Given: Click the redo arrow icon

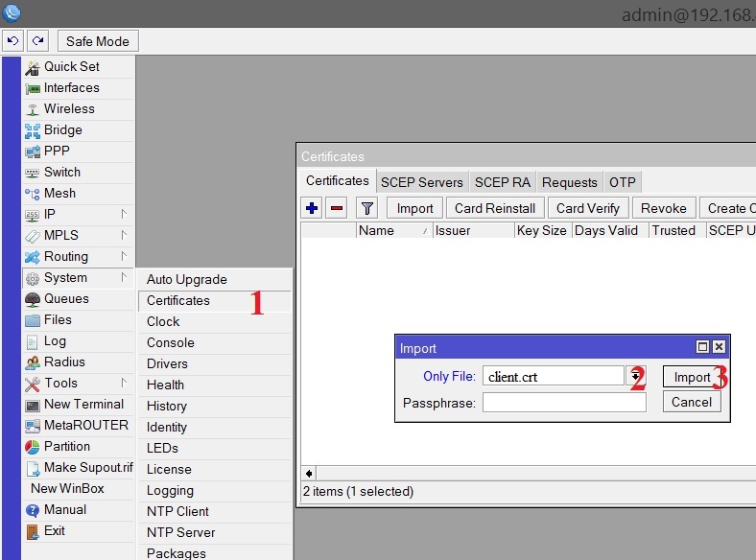Looking at the screenshot, I should (x=37, y=41).
